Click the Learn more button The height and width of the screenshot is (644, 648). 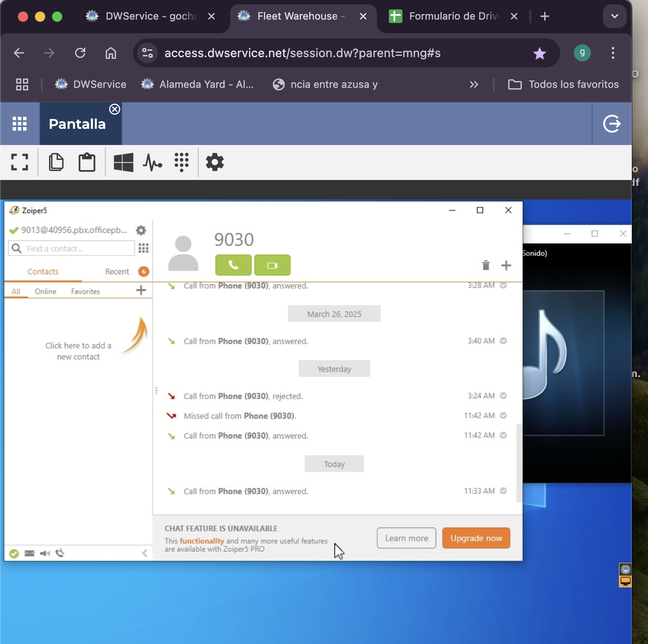(x=407, y=538)
